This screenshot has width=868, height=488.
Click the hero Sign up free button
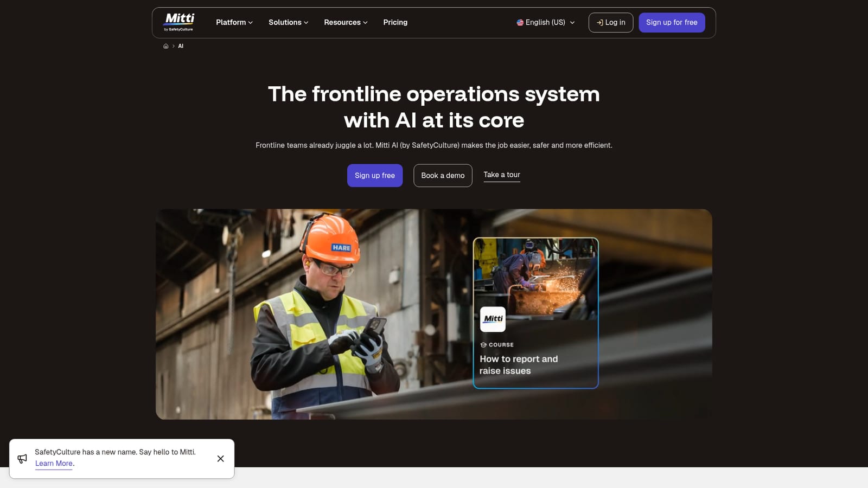click(375, 176)
